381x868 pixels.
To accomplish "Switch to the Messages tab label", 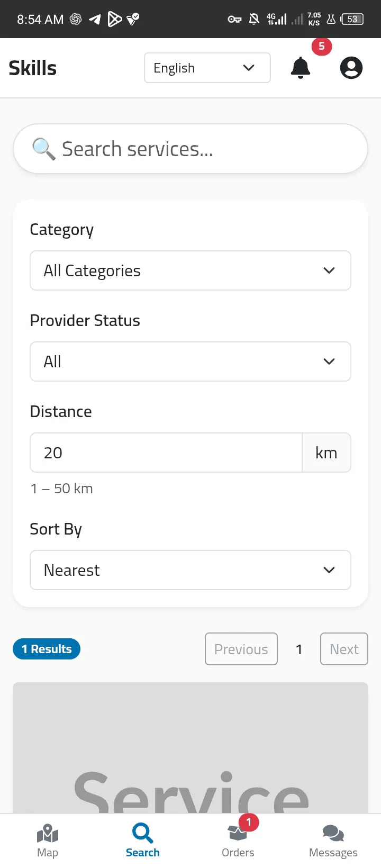I will [333, 853].
